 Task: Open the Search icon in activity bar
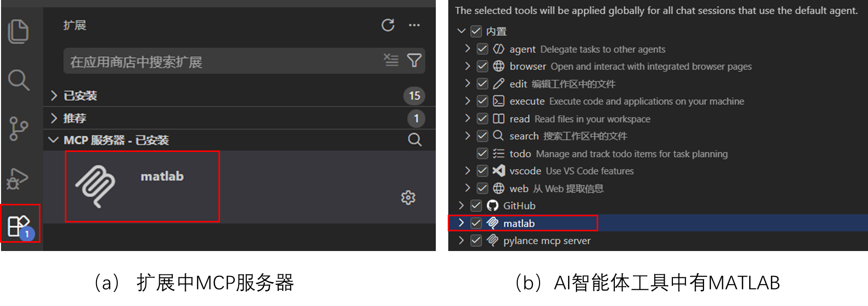coord(19,80)
